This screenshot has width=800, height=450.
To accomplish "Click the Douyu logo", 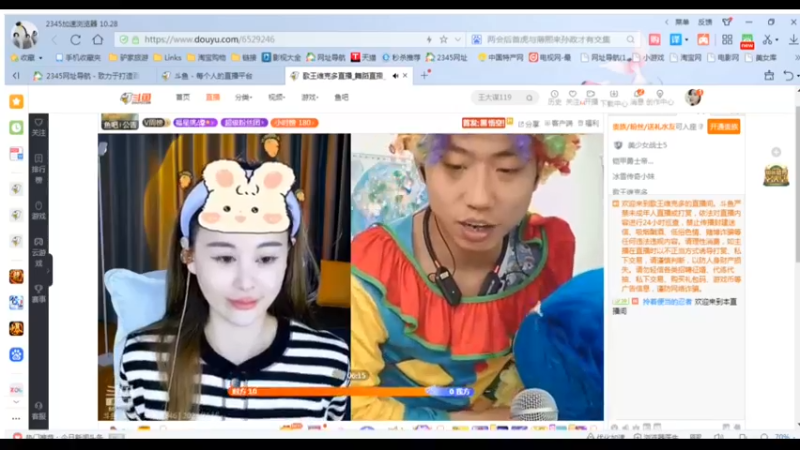I will [136, 97].
